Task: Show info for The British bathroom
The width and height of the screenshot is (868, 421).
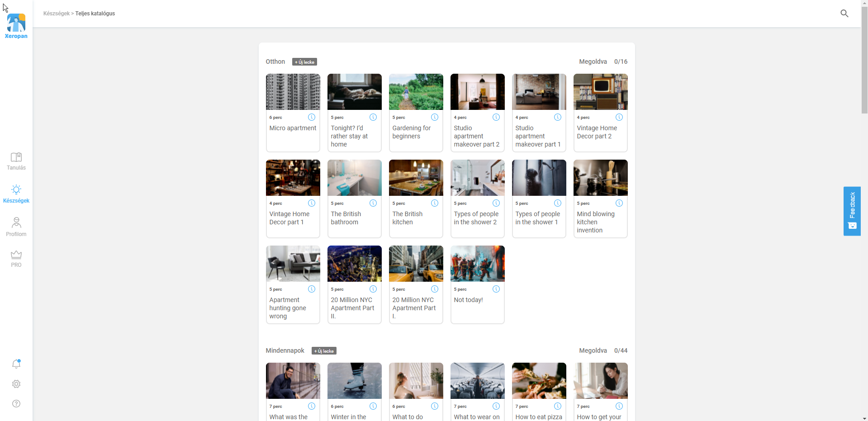Action: [373, 203]
